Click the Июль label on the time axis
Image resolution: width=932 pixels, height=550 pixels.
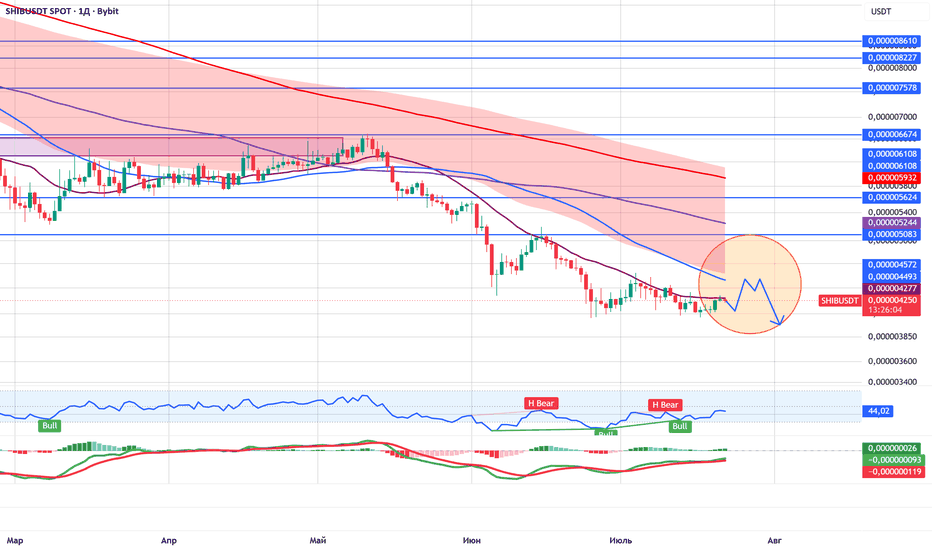(621, 540)
